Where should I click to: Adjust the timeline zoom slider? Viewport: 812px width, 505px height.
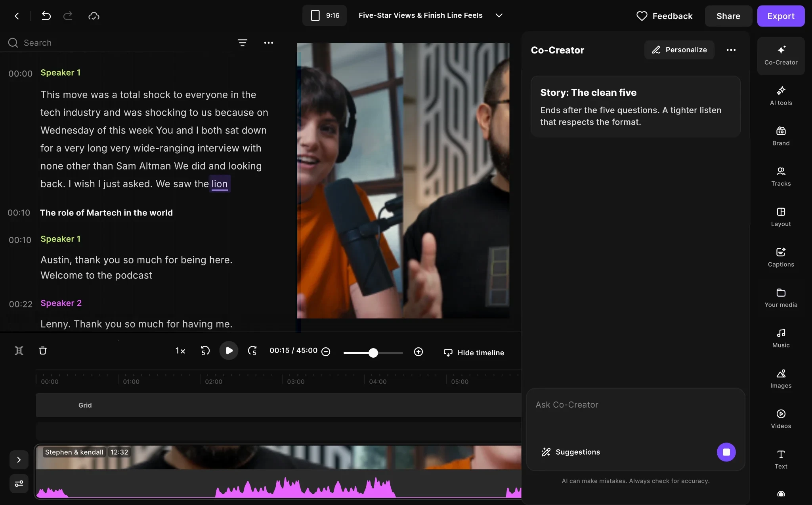[373, 353]
